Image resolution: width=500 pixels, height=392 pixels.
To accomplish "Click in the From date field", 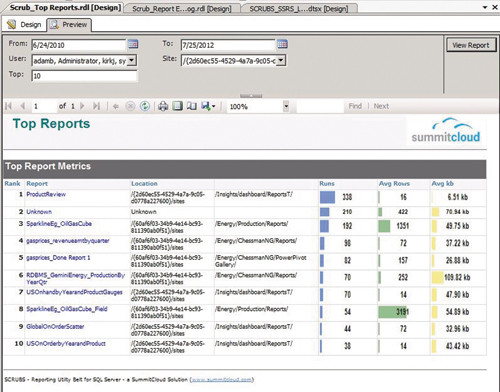I will click(79, 45).
